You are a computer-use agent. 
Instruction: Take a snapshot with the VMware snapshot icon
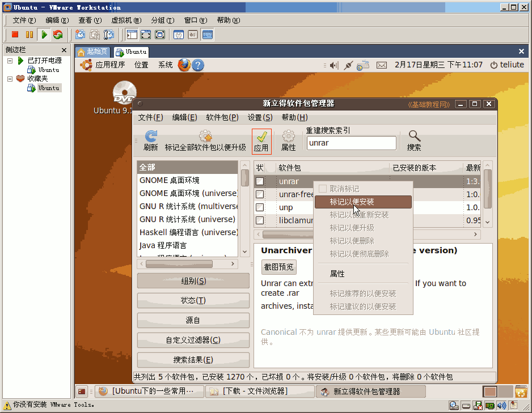coord(80,35)
